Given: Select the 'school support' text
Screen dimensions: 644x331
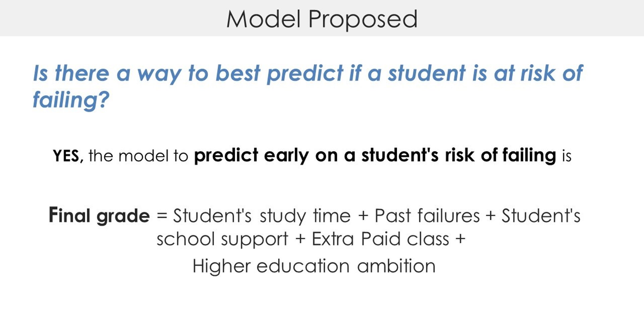Looking at the screenshot, I should pos(222,240).
